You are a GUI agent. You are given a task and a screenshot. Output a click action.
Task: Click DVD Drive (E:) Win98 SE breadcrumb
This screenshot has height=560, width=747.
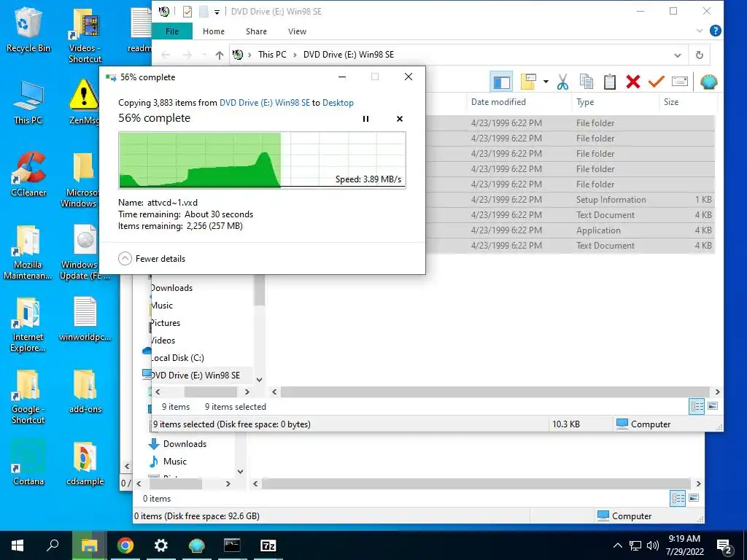pyautogui.click(x=349, y=55)
